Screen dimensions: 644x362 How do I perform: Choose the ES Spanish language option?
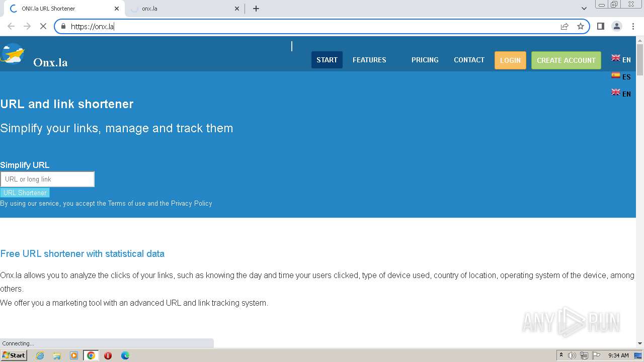tap(621, 76)
